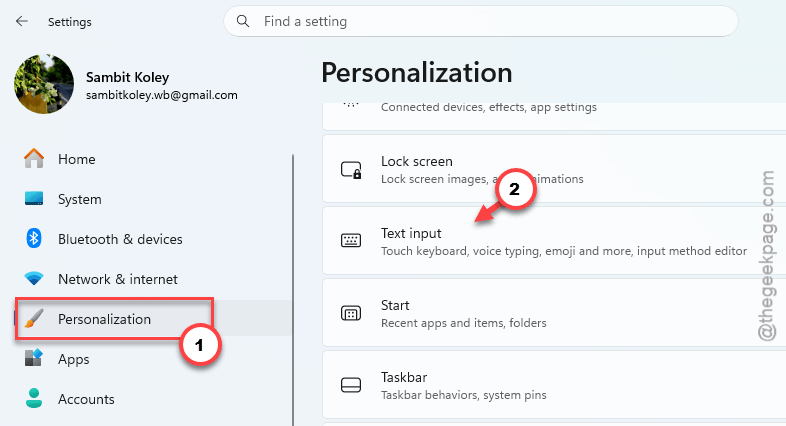Click the sambitkoley.wb@gmail.com email text

click(161, 95)
